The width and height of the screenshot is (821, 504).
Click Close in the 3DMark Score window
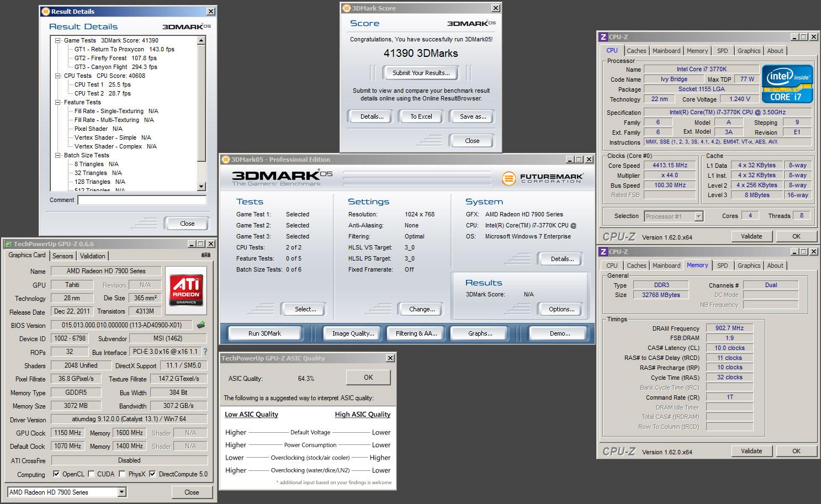[x=472, y=141]
